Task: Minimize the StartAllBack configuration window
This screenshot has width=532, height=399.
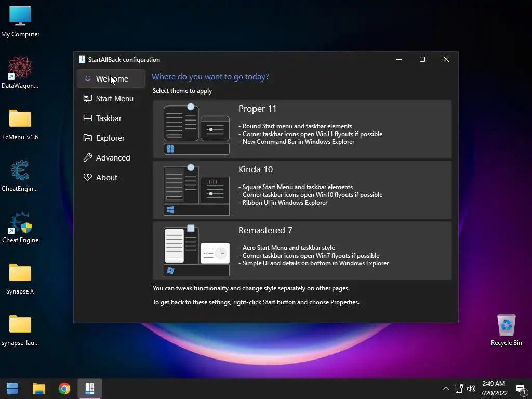Action: pyautogui.click(x=399, y=59)
